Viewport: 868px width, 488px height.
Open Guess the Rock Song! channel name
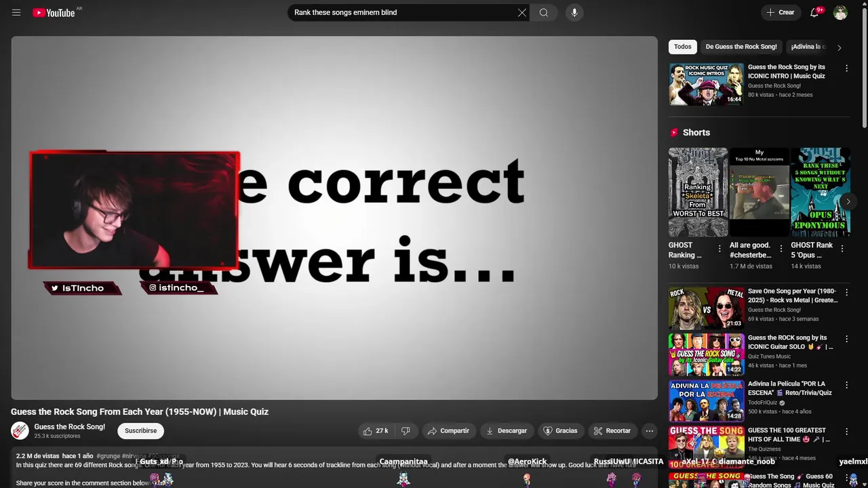pyautogui.click(x=70, y=427)
